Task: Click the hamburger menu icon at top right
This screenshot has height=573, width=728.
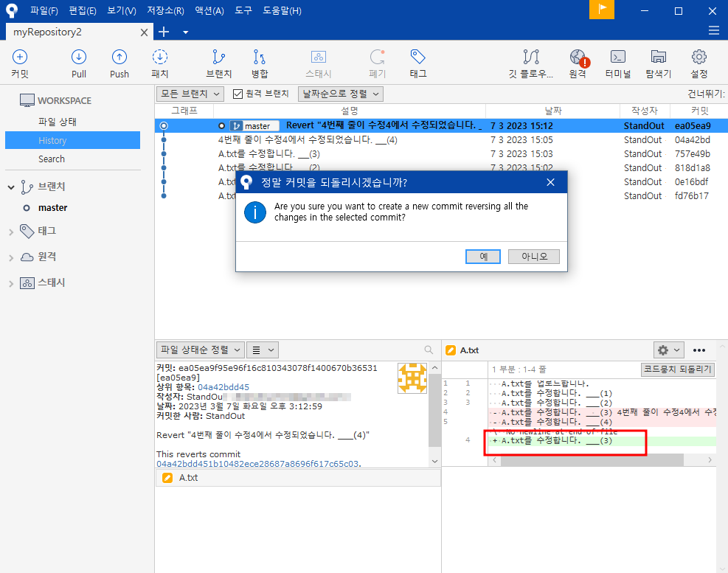Action: (714, 31)
